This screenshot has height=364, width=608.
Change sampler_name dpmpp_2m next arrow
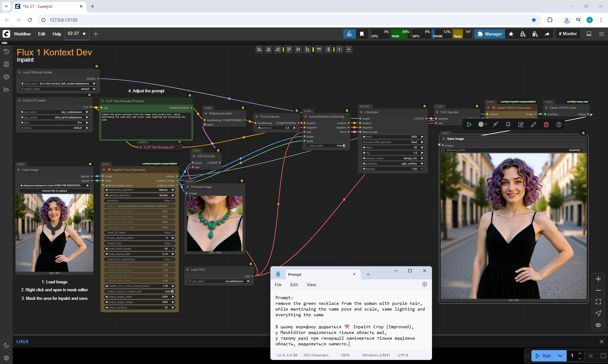[422, 158]
